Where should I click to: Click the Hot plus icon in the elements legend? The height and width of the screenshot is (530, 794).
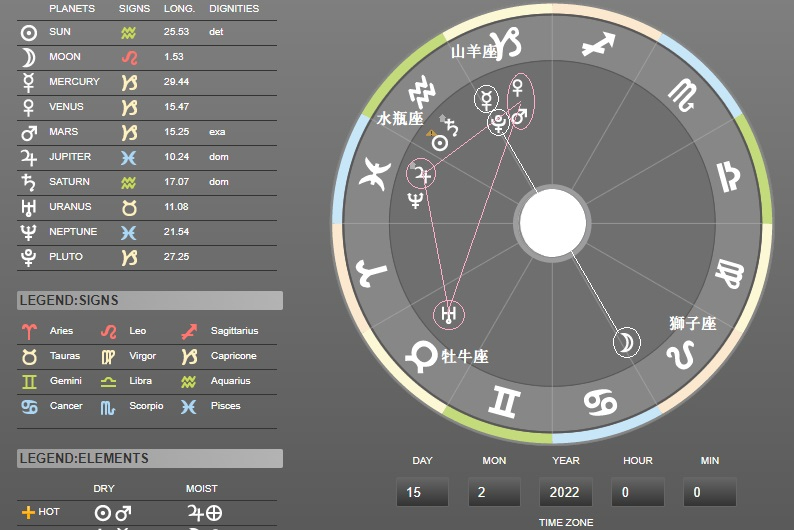(x=28, y=512)
